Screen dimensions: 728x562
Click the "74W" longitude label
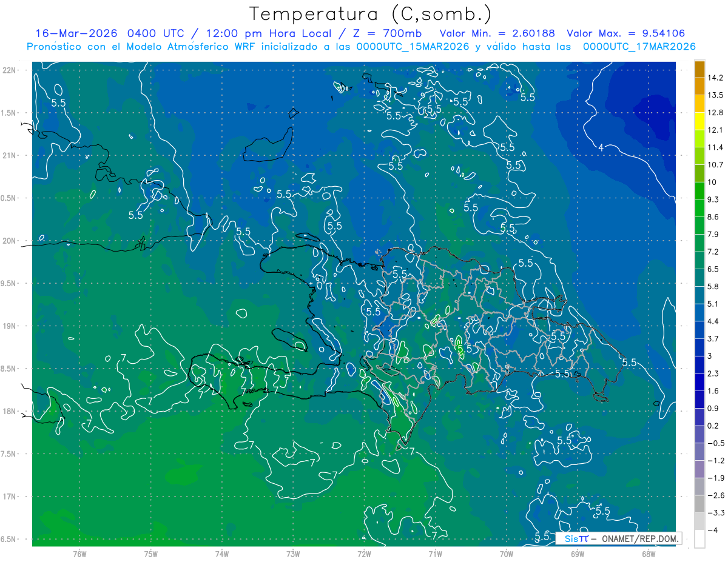coord(222,553)
